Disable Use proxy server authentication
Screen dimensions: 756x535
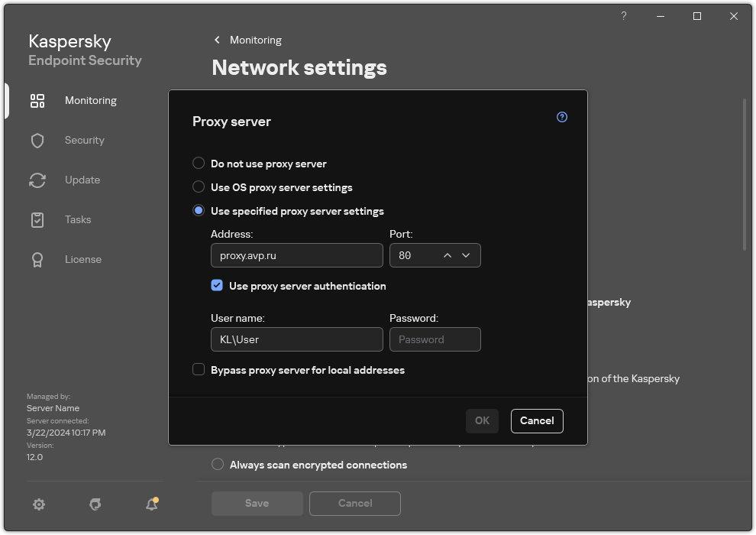point(217,285)
